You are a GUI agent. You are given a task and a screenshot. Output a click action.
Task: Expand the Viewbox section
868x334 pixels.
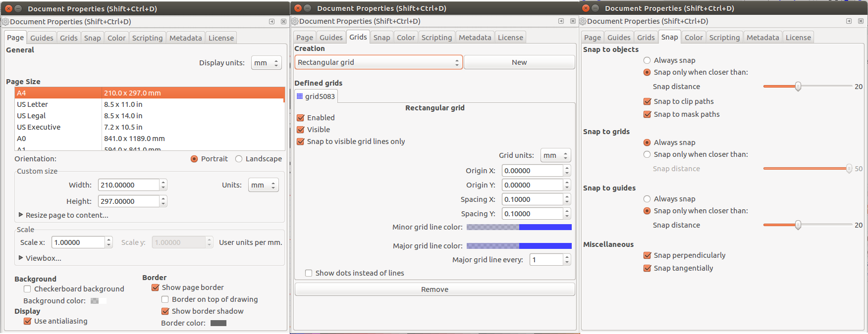tap(40, 258)
